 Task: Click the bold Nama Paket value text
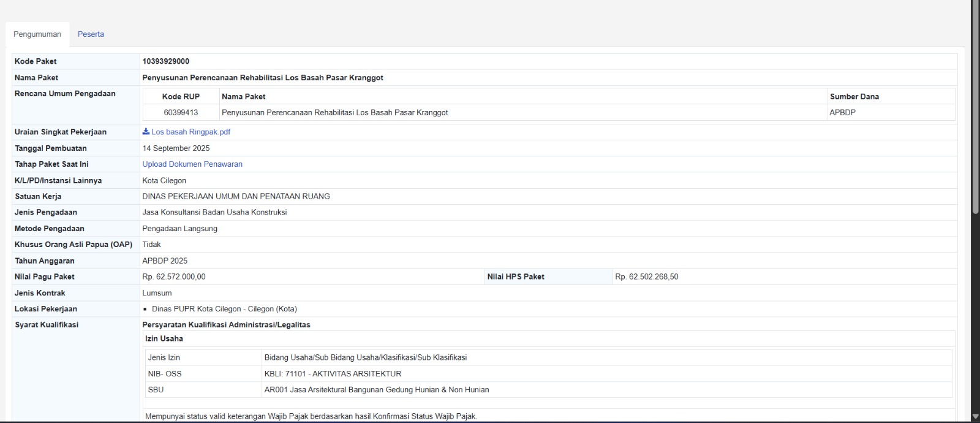[263, 78]
